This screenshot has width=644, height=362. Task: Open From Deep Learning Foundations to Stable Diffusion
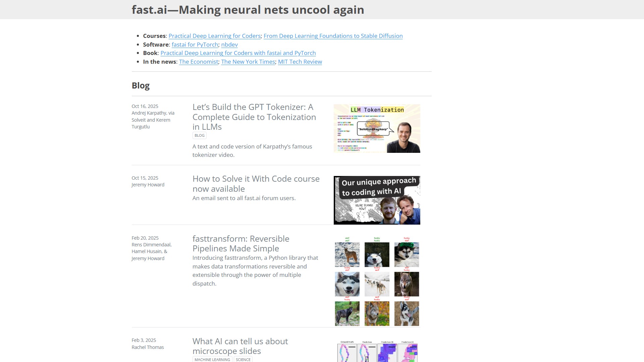333,36
